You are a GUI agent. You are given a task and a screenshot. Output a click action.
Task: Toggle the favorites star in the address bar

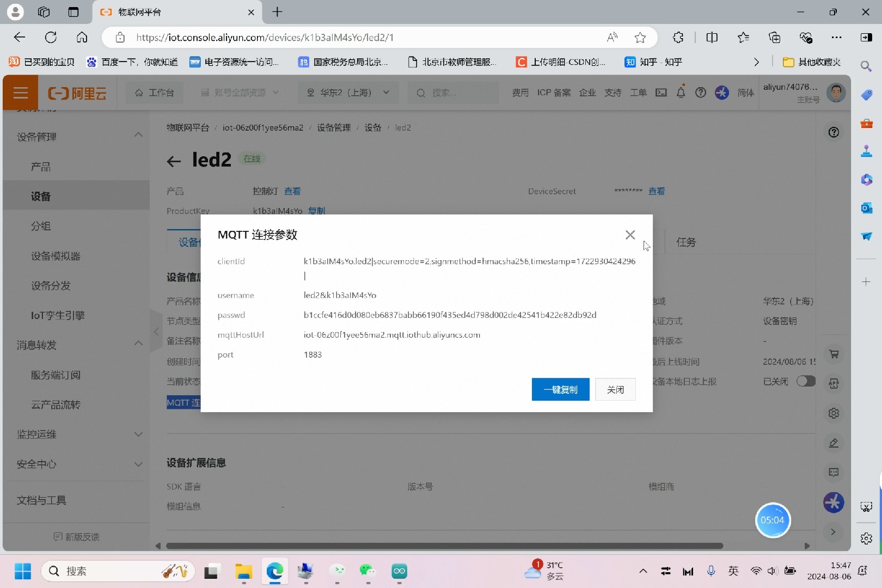click(x=640, y=37)
